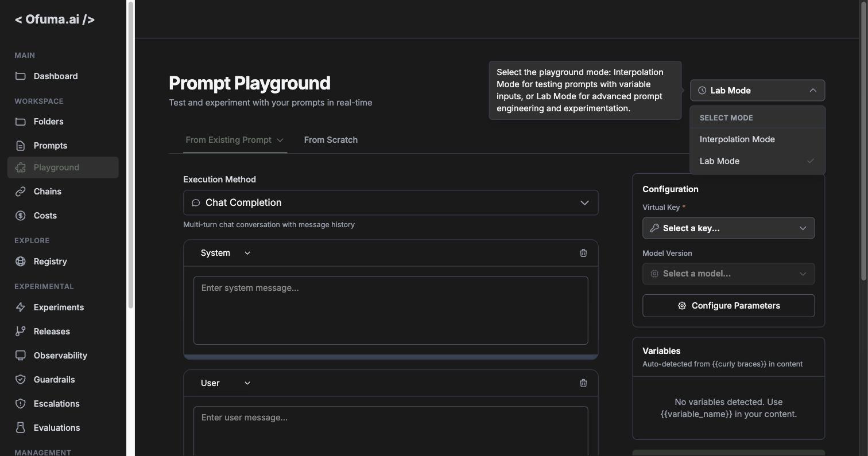Click the clock icon in Lab Mode selector

702,91
